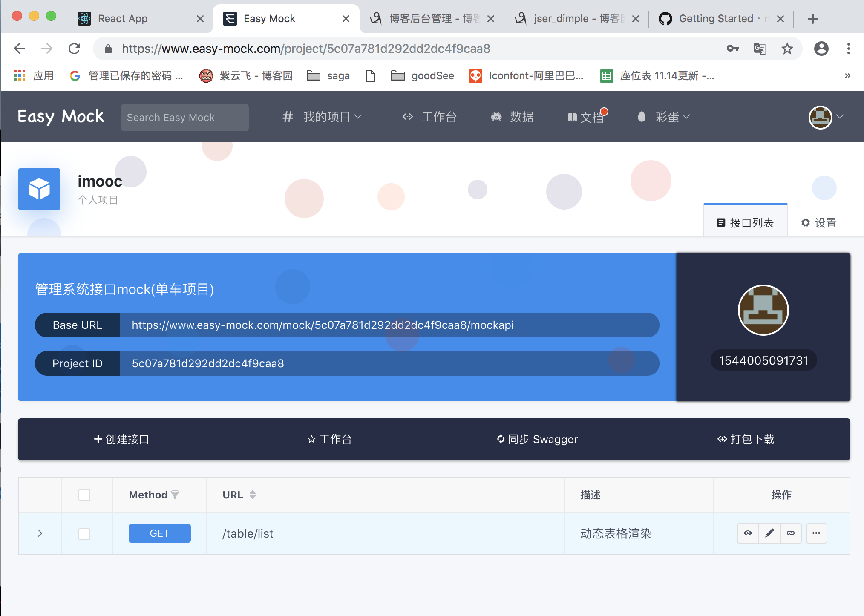Click the Easy Mock logo
Screen dimensions: 864x616
[x=60, y=117]
